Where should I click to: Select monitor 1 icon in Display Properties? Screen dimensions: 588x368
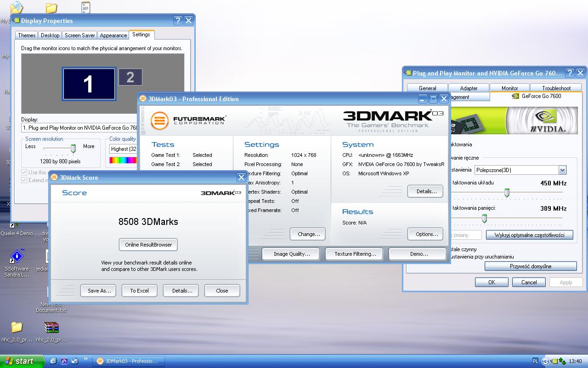tap(89, 84)
